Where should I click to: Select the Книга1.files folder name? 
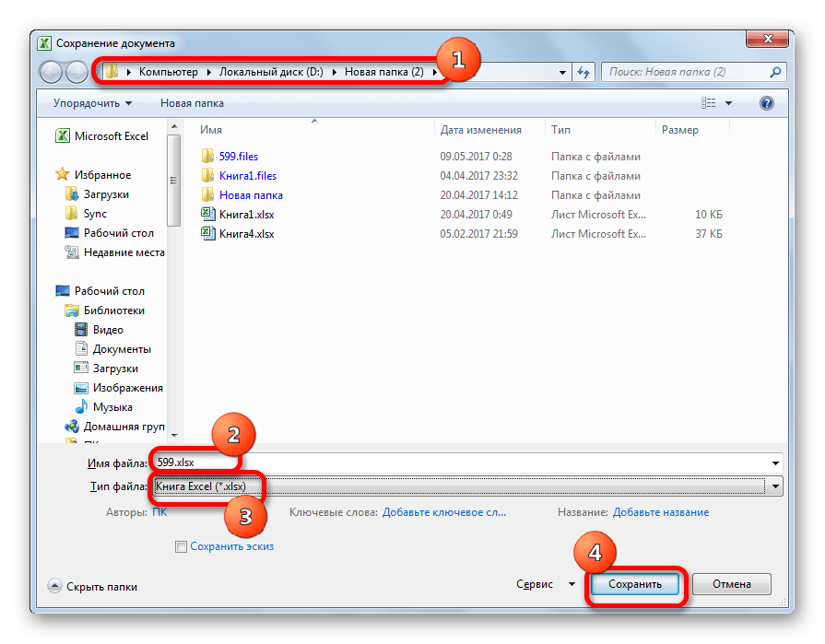(248, 176)
